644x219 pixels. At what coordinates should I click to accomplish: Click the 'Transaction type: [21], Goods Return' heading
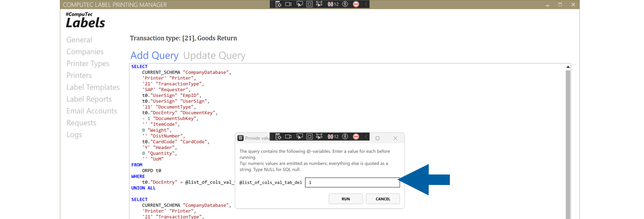click(183, 38)
